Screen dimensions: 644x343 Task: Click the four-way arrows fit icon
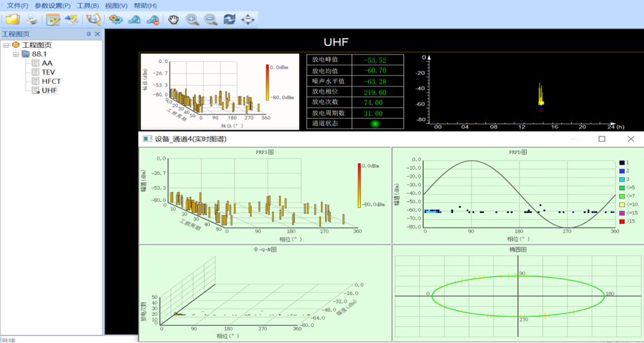pyautogui.click(x=248, y=19)
